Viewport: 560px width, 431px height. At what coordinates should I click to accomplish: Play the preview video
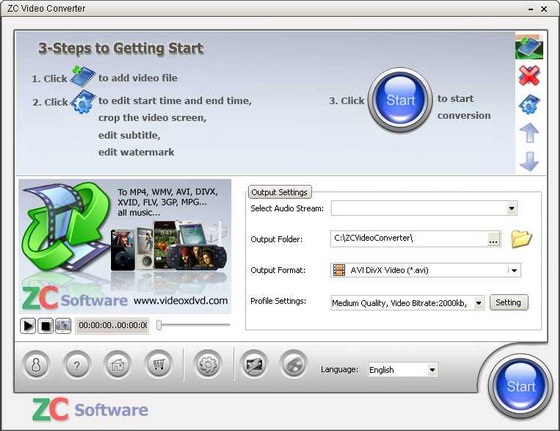point(28,326)
